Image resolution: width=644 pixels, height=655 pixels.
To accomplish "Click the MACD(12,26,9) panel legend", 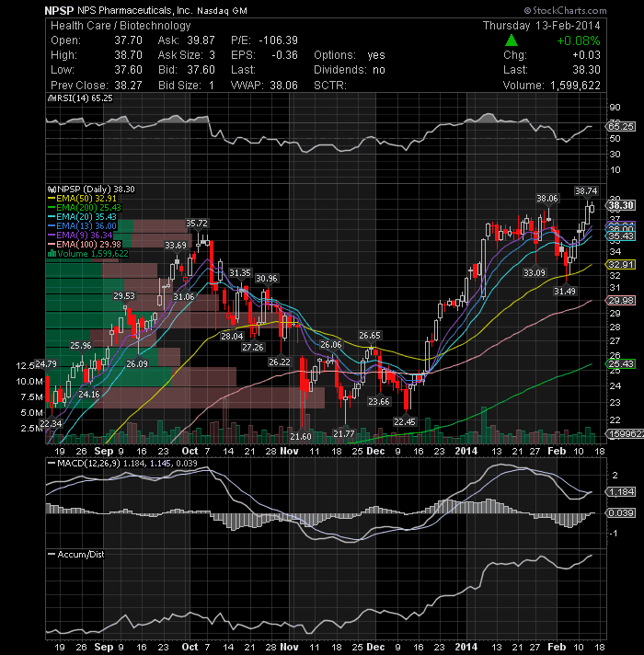I will click(123, 464).
